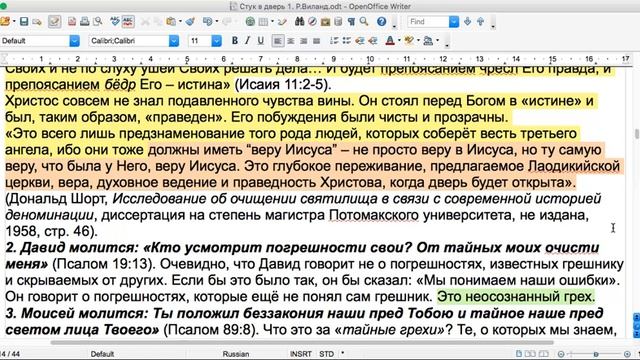Align the paragraph to the right

pos(304,41)
